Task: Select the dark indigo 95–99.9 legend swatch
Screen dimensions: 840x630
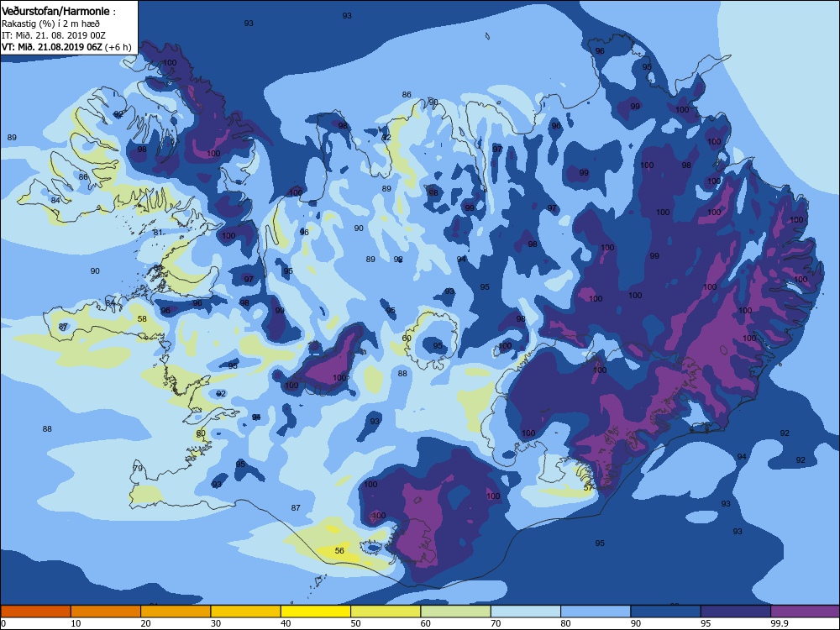Action: [x=736, y=612]
